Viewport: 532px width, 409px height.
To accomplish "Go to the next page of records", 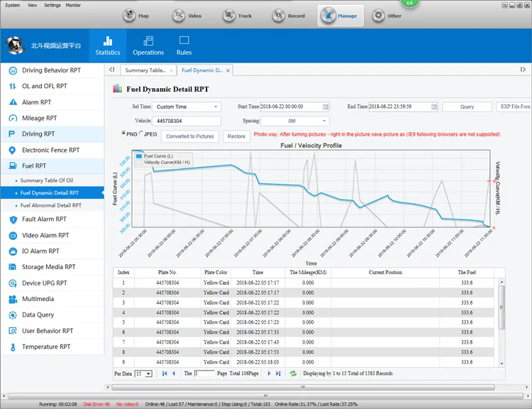I will [x=269, y=373].
